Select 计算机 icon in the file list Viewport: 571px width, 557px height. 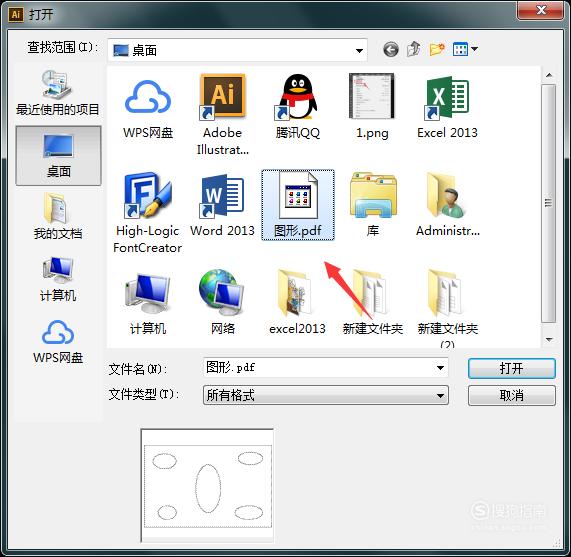click(148, 304)
